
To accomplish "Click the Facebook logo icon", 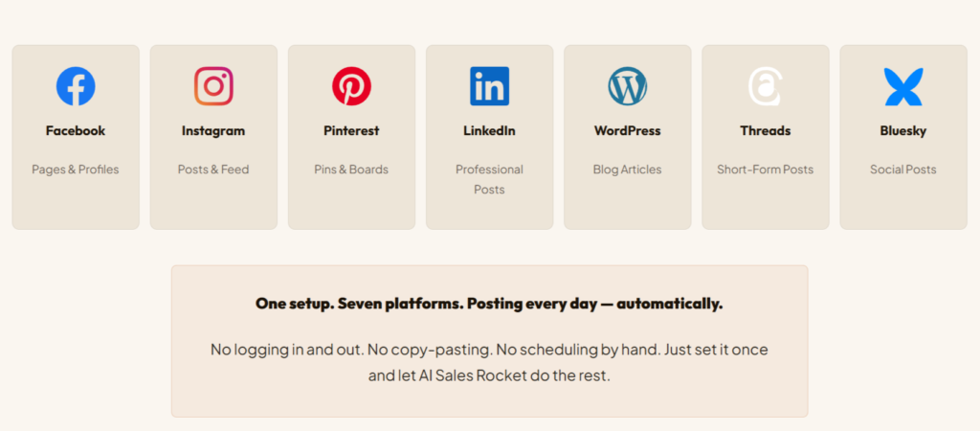I will (x=76, y=86).
